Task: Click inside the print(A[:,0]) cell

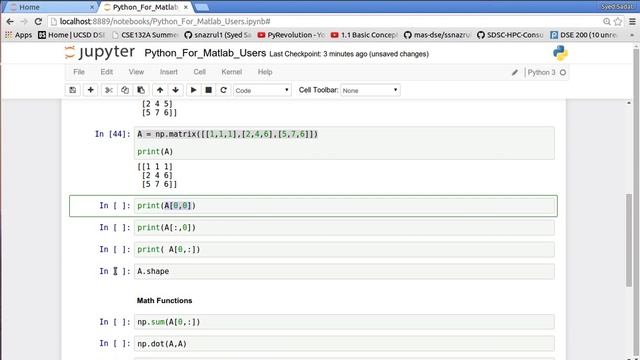Action: [344, 228]
